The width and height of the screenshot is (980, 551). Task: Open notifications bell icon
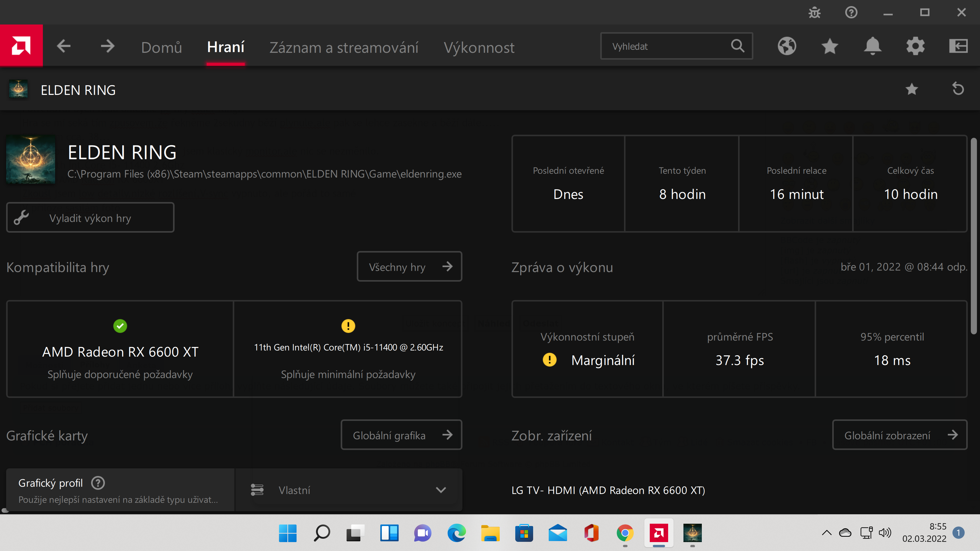(872, 46)
